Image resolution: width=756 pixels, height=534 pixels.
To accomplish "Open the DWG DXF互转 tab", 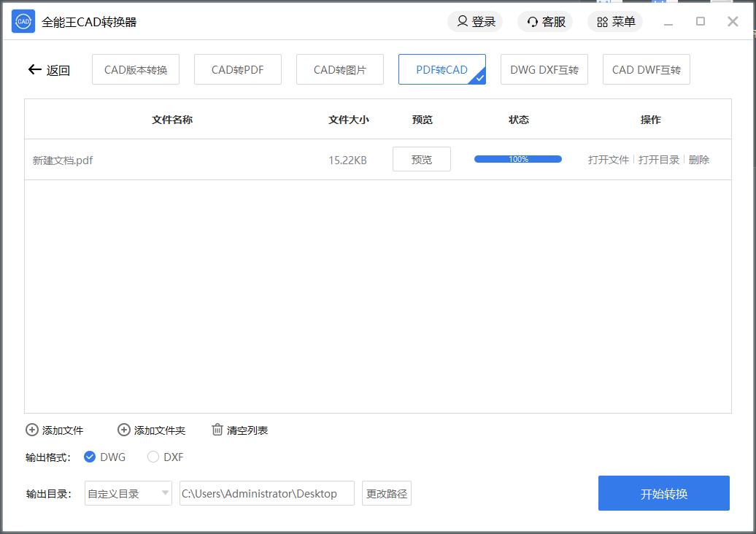I will [x=544, y=70].
